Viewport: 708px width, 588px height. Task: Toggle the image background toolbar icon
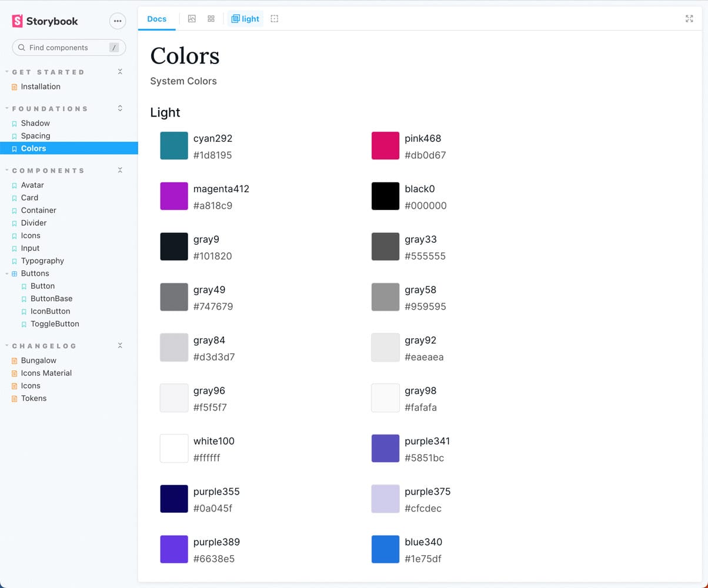(x=192, y=19)
